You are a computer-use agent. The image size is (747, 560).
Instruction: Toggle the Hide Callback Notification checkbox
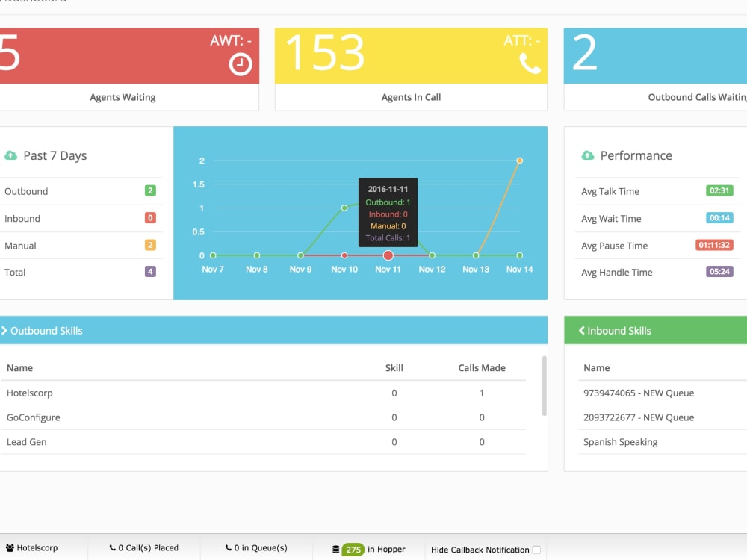point(536,550)
